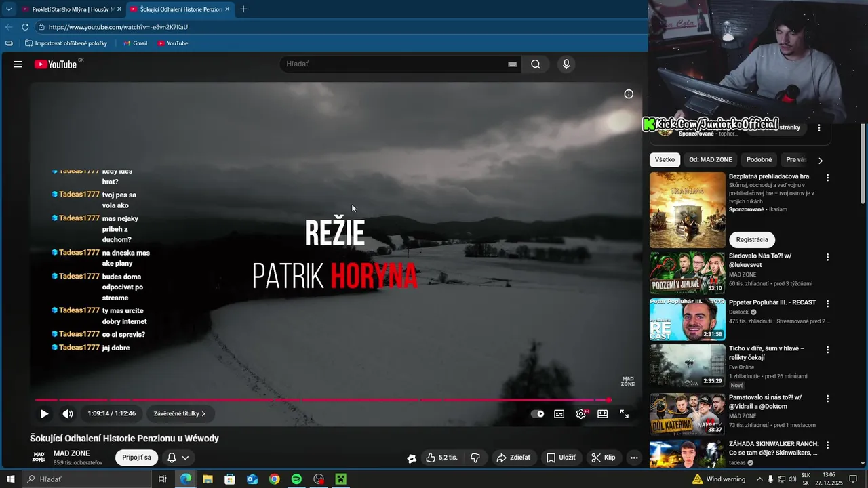
Task: Open the YouTube hamburger guide menu
Action: [18, 64]
